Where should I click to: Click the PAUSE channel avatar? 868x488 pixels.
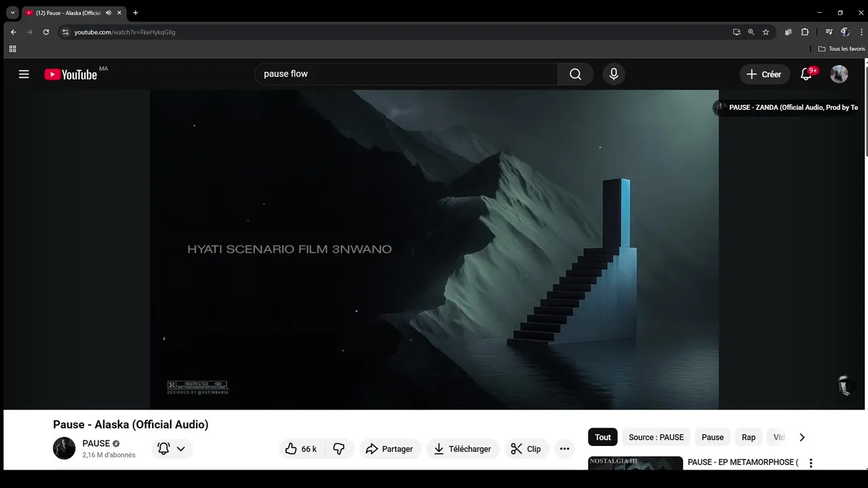(64, 449)
